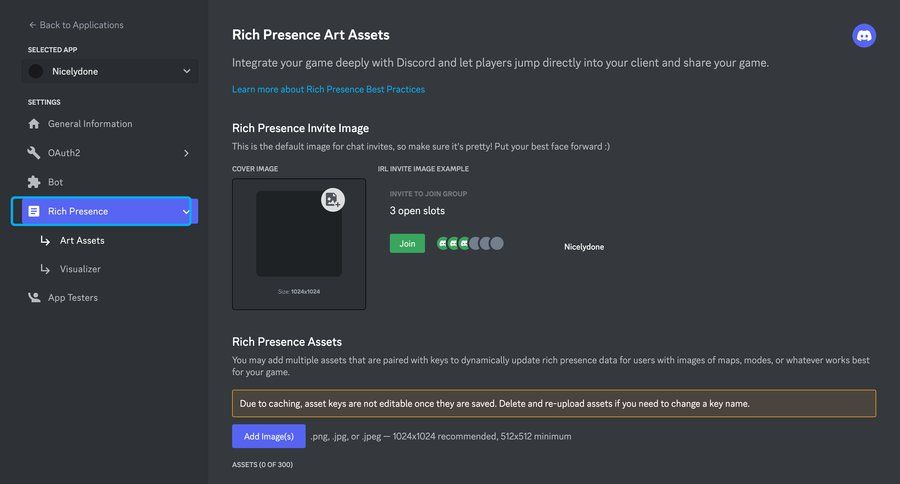Click the Discord logo icon
Viewport: 900px width, 484px height.
[864, 36]
